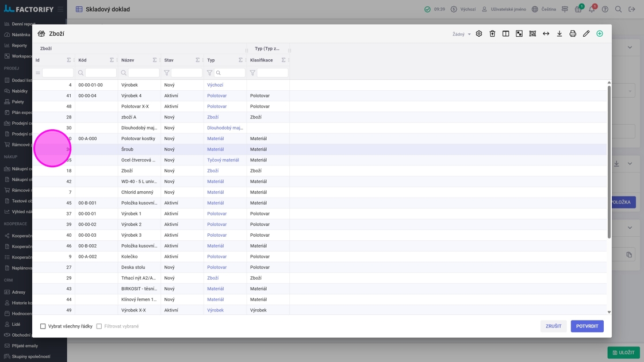The width and height of the screenshot is (644, 362).
Task: Check Vybrat všechny řádky checkbox
Action: click(x=43, y=326)
